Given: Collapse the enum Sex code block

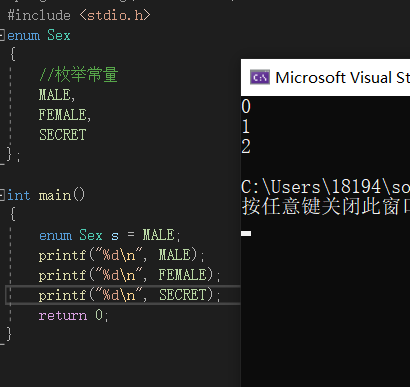Looking at the screenshot, I should 2,35.
